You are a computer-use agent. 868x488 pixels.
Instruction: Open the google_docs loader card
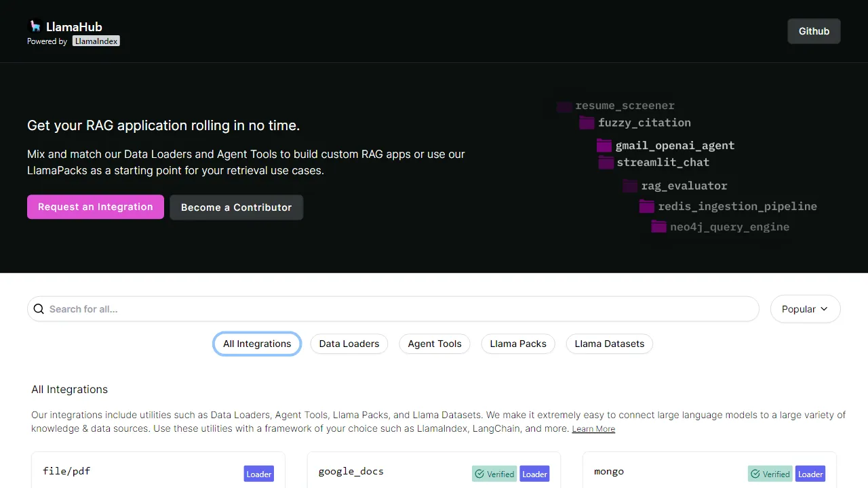pyautogui.click(x=434, y=470)
